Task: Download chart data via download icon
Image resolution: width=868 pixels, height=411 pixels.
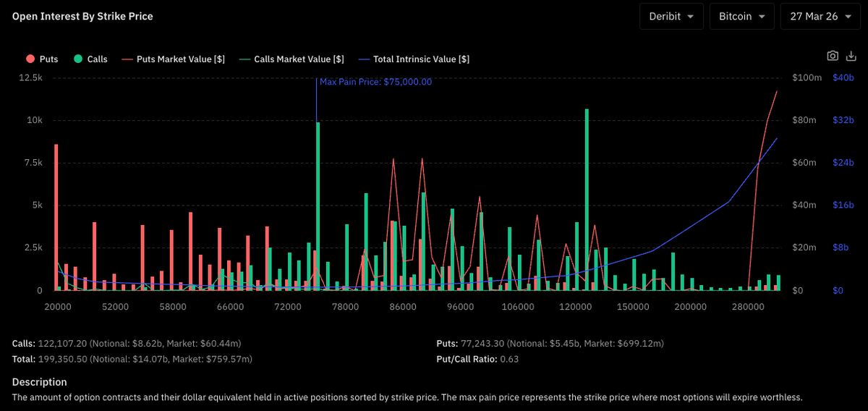Action: [x=851, y=56]
